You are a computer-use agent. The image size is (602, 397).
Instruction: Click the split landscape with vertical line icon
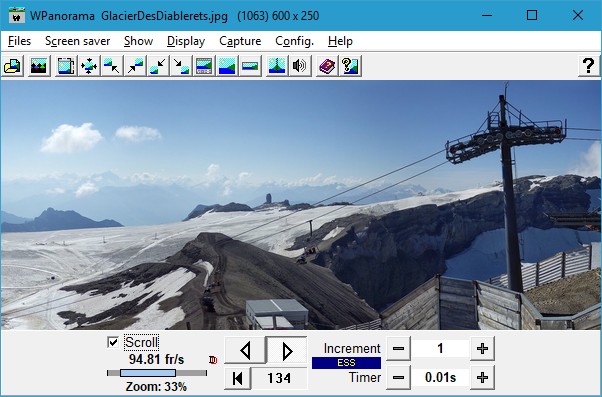pos(277,66)
